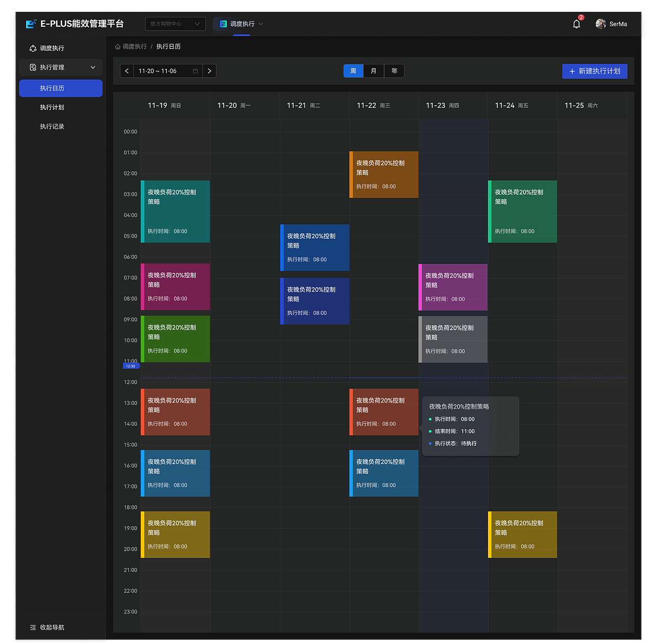Image resolution: width=657 pixels, height=644 pixels.
Task: Open the blue event on 11-21 at 05:00
Action: 315,248
